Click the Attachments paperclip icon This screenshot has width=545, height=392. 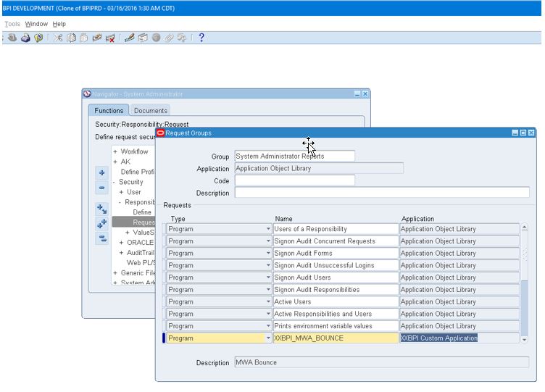pos(169,38)
